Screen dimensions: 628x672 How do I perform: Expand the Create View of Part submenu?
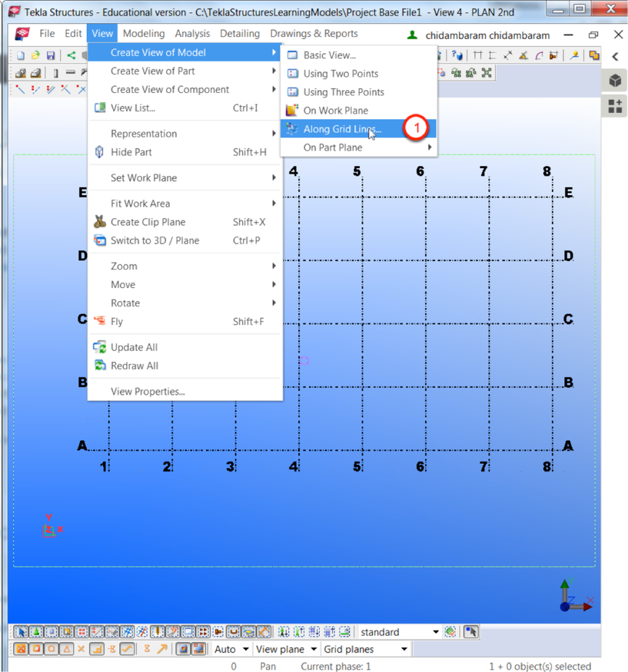[x=185, y=71]
